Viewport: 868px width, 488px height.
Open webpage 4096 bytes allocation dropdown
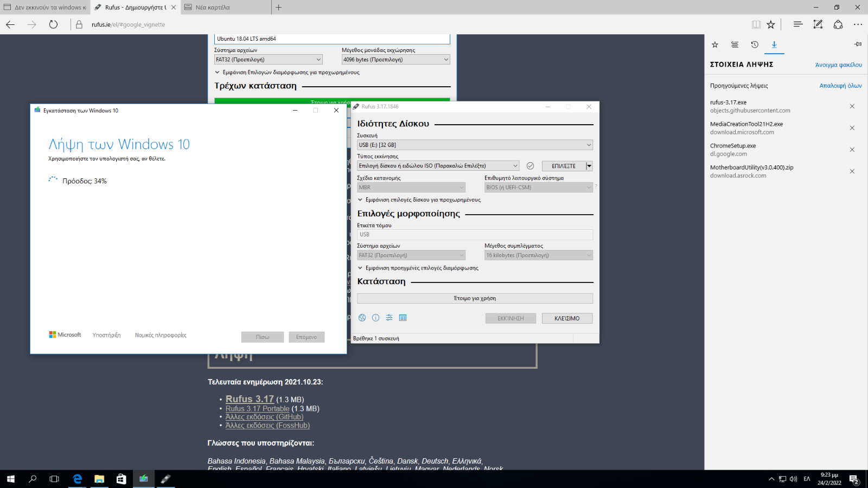396,60
